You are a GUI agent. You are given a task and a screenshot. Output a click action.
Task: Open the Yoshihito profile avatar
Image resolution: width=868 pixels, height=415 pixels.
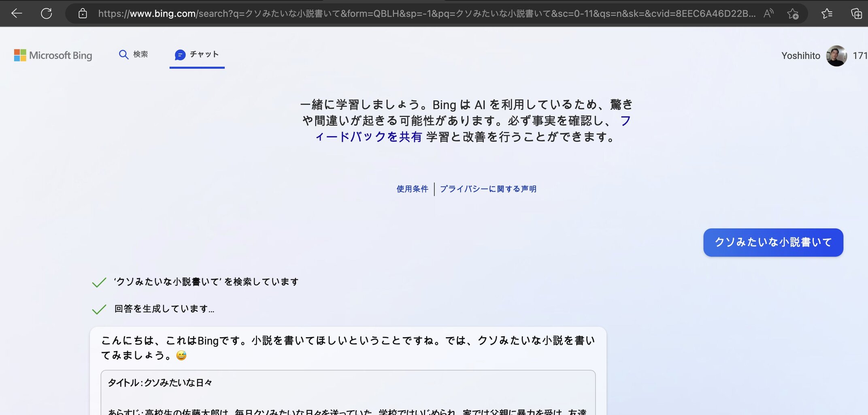[x=836, y=56]
